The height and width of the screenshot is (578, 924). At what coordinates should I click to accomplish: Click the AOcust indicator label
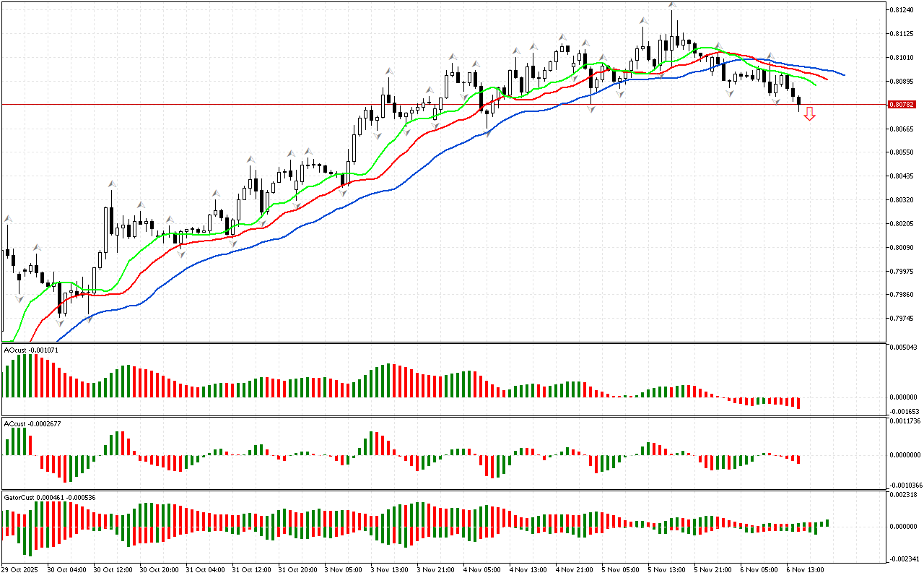(x=31, y=350)
